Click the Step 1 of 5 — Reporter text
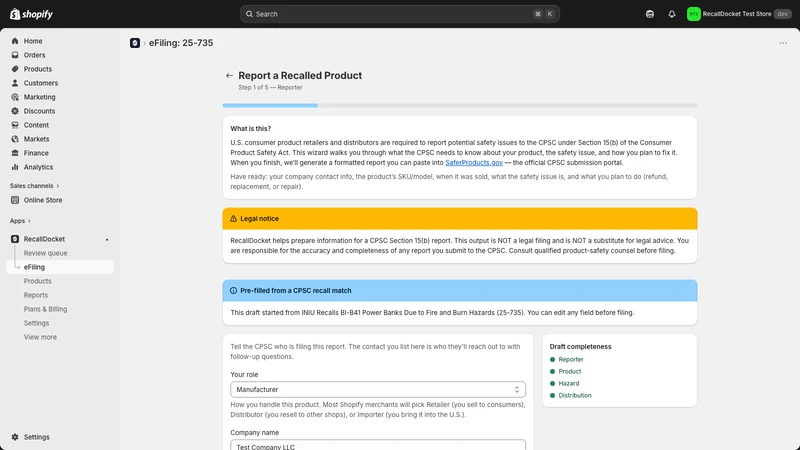The image size is (800, 450). (x=270, y=88)
